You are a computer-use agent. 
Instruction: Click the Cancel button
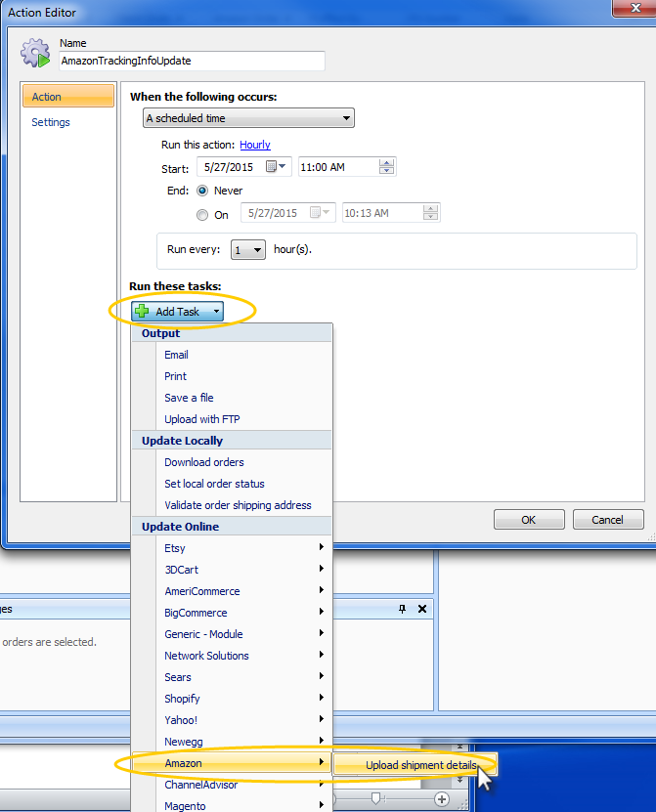coord(608,520)
